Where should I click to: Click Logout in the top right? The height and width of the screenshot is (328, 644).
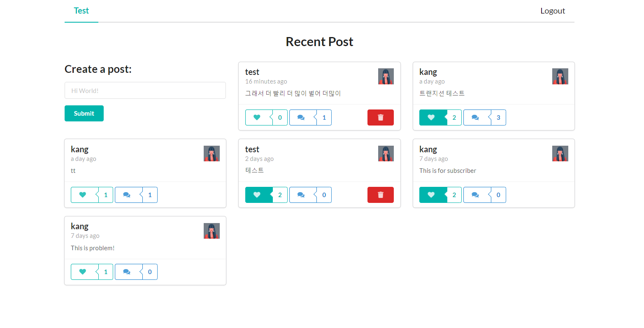pos(553,11)
